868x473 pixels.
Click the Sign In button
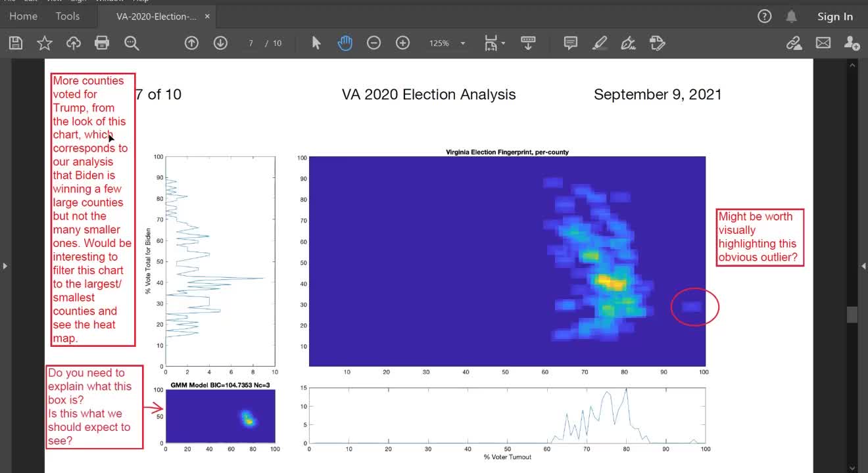835,16
